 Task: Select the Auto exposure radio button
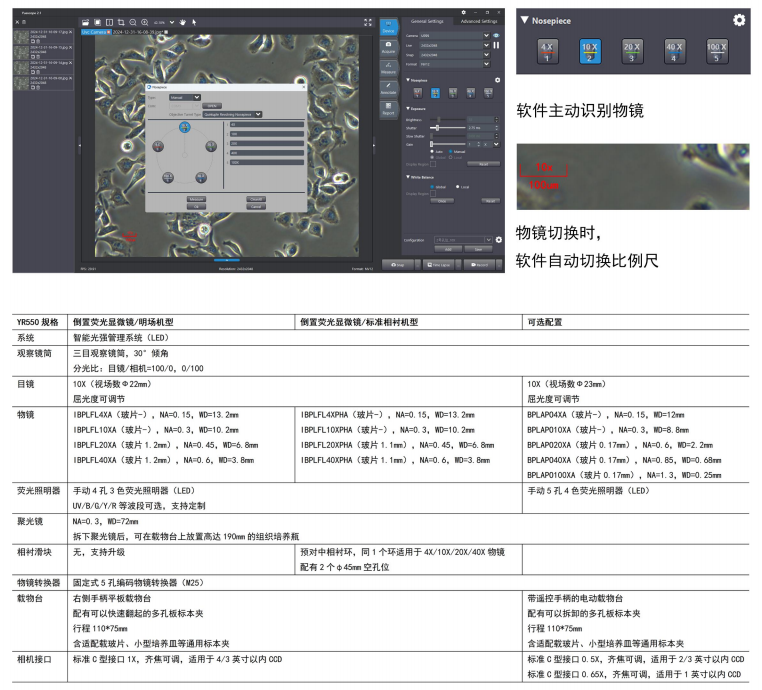pyautogui.click(x=432, y=152)
